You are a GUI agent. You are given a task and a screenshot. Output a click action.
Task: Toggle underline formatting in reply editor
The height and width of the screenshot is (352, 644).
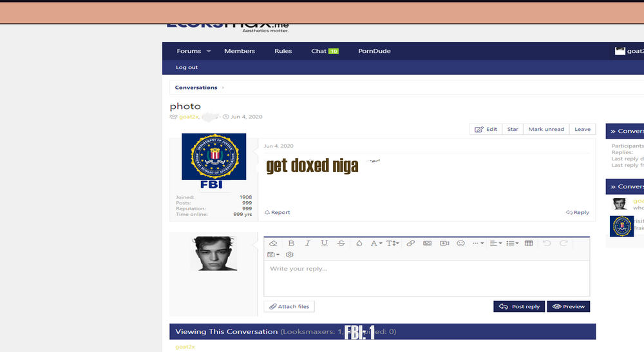pos(324,244)
